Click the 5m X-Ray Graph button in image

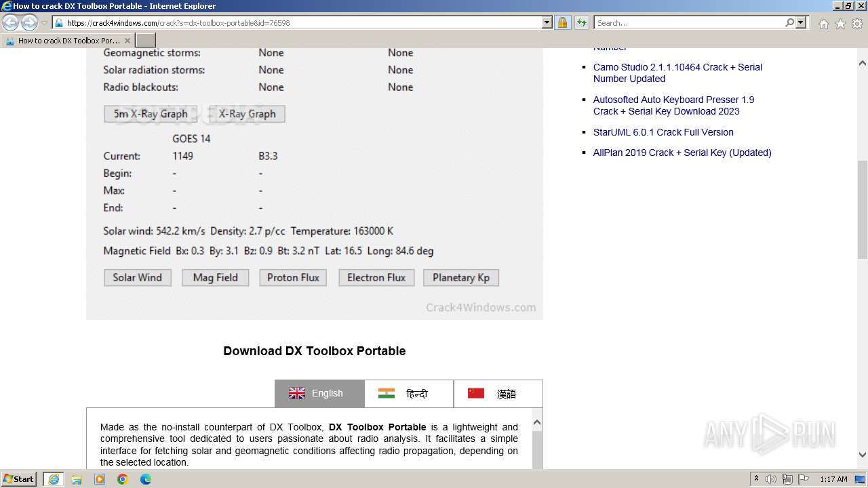(x=151, y=114)
